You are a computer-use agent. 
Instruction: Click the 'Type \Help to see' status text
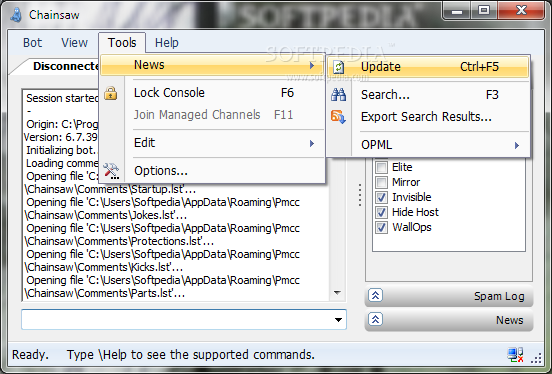tap(190, 355)
